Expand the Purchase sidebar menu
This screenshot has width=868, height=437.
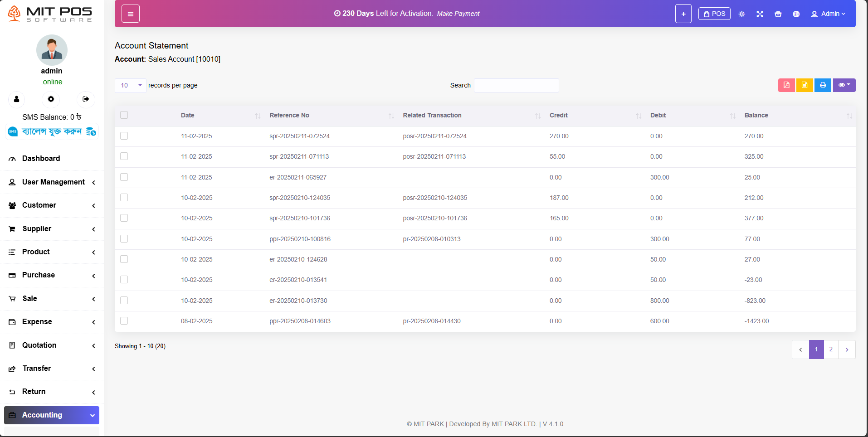coord(52,275)
